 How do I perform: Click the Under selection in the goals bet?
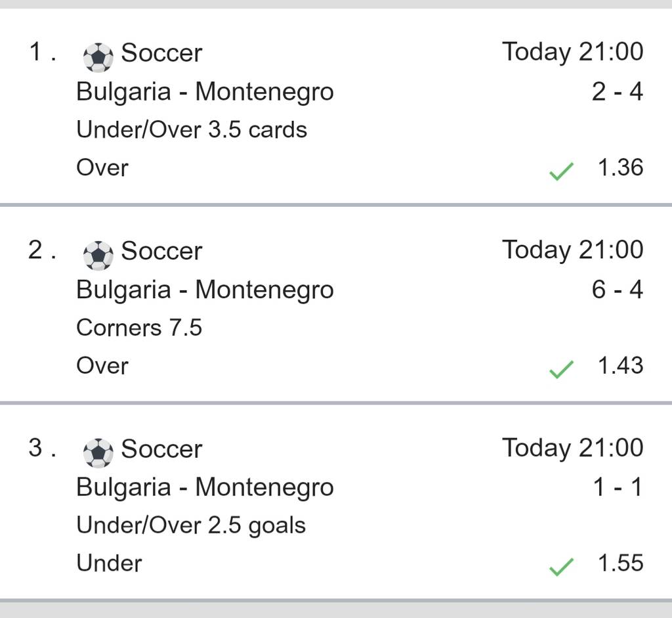[x=109, y=563]
